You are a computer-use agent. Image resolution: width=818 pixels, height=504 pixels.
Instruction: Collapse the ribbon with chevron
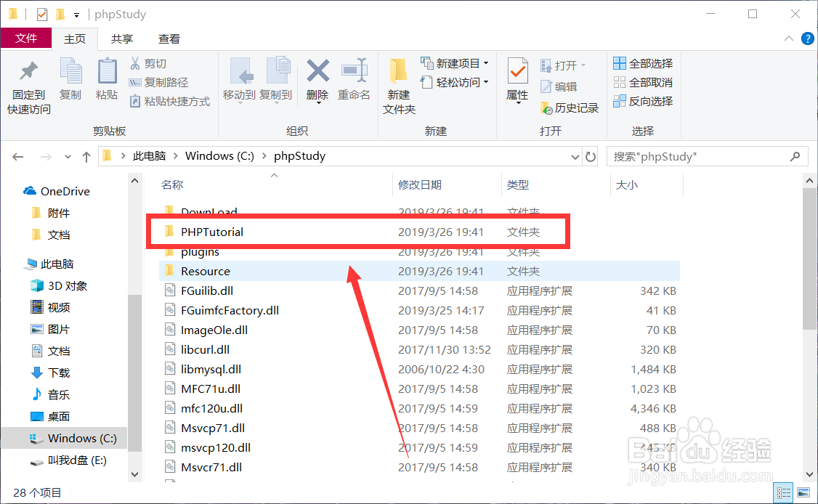coord(789,38)
